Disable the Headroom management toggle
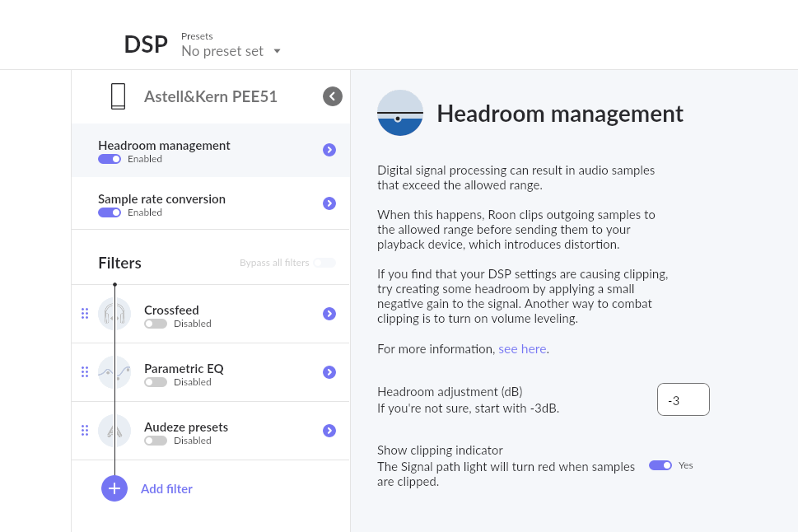 [110, 159]
